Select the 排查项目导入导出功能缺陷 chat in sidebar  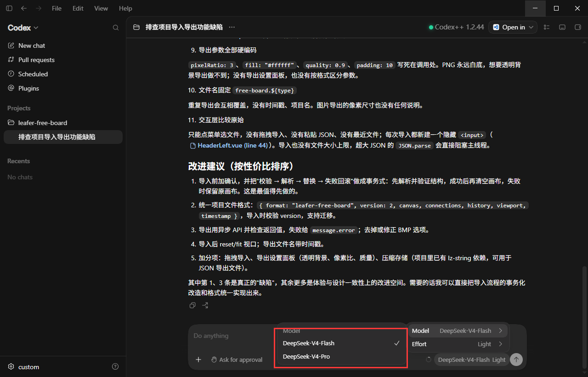click(x=63, y=137)
